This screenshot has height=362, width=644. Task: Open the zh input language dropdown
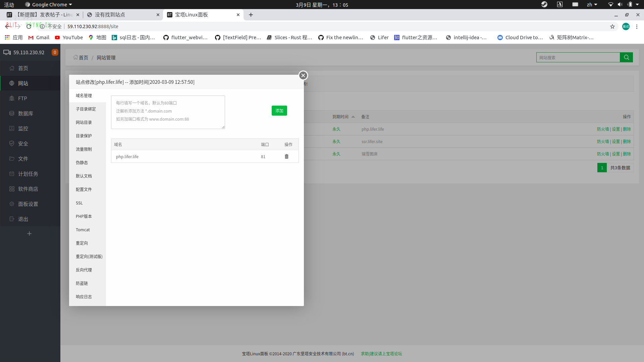592,5
